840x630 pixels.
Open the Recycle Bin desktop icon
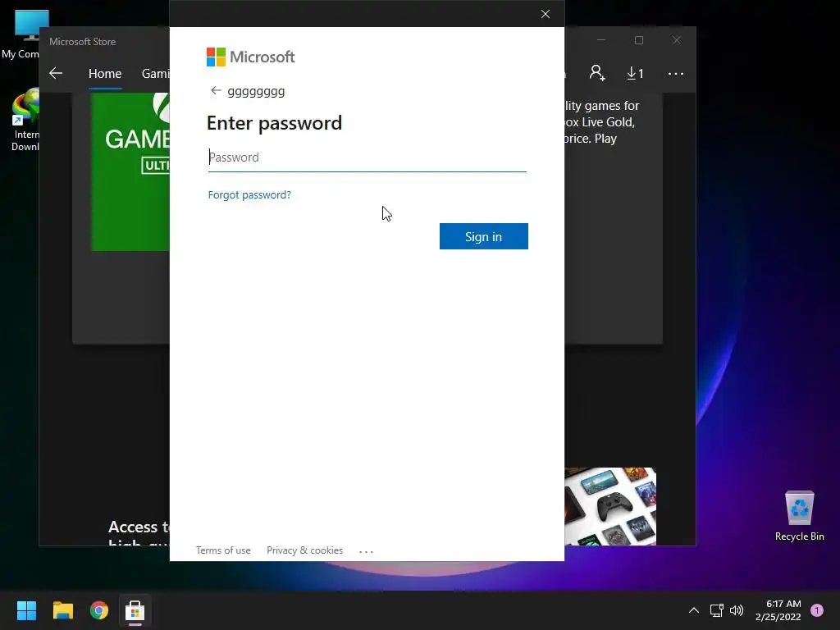[x=799, y=516]
